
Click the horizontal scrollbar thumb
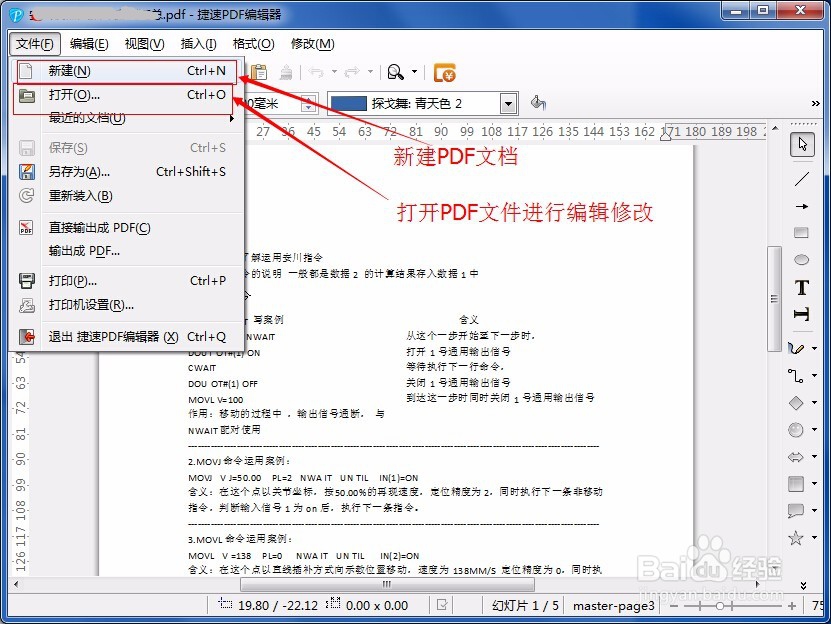pyautogui.click(x=387, y=584)
